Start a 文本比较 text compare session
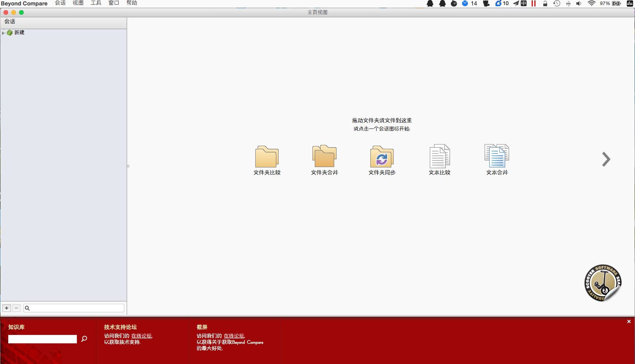The width and height of the screenshot is (635, 364). [x=440, y=160]
